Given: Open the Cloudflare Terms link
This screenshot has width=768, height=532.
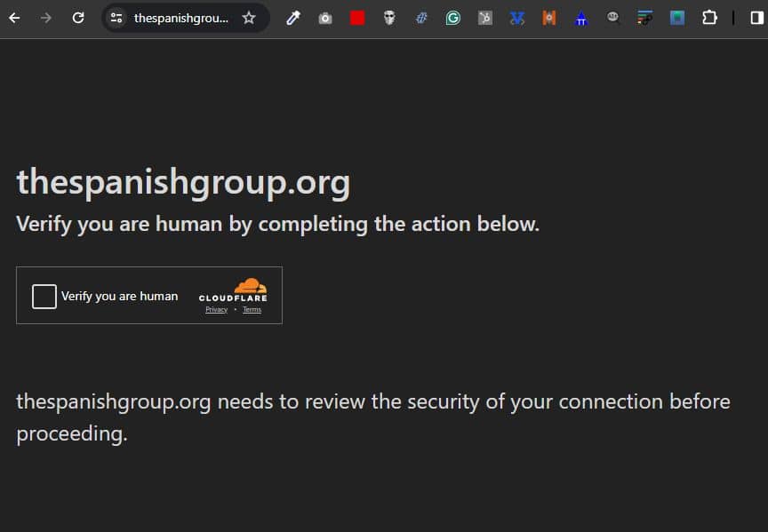Looking at the screenshot, I should (x=252, y=309).
